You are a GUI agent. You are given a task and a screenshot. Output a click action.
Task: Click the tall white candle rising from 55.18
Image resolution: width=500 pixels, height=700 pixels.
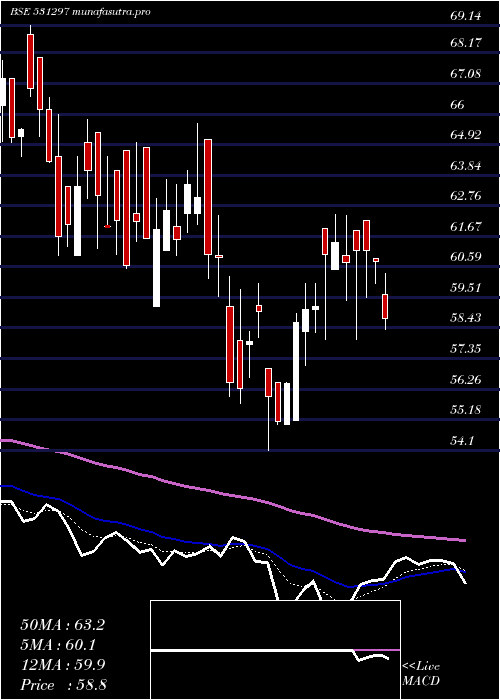point(296,371)
